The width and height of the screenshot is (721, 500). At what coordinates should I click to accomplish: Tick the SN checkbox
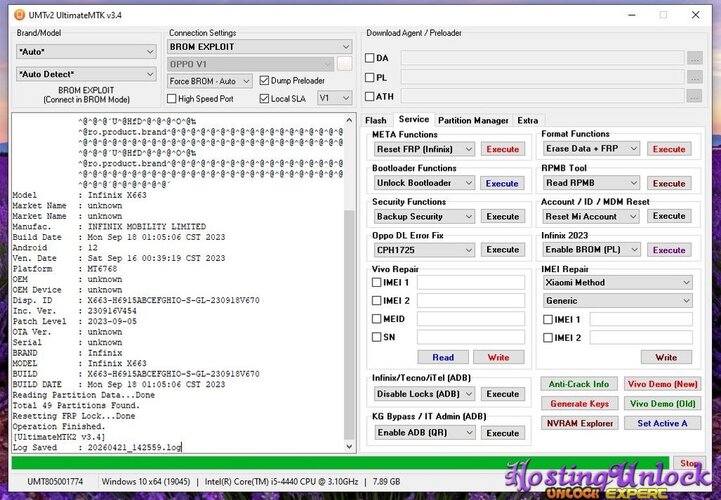(377, 337)
